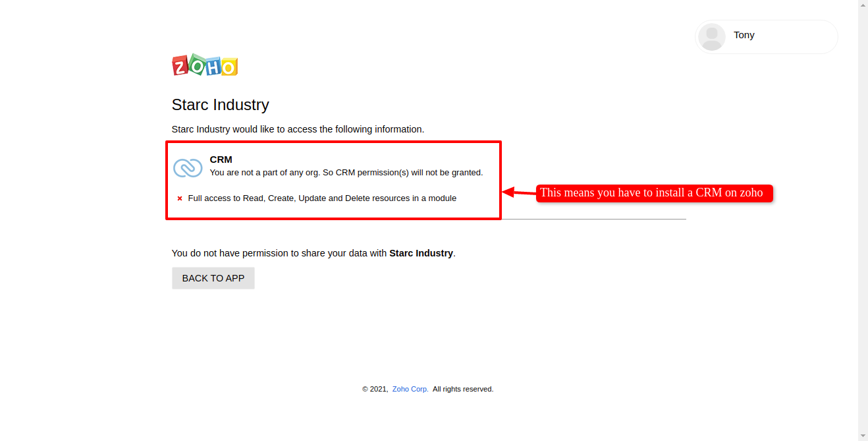Click the BACK TO APP button
Viewport: 868px width, 441px height.
[x=213, y=278]
